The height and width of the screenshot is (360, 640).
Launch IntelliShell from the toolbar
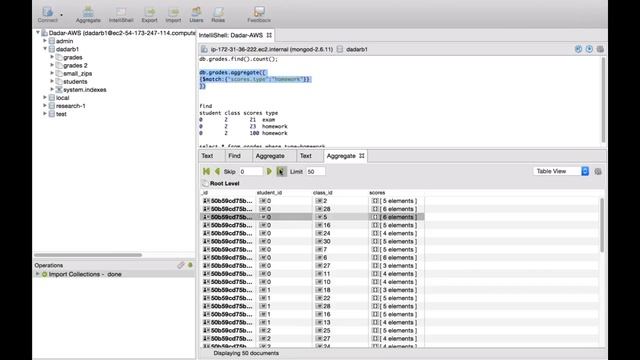pos(121,14)
